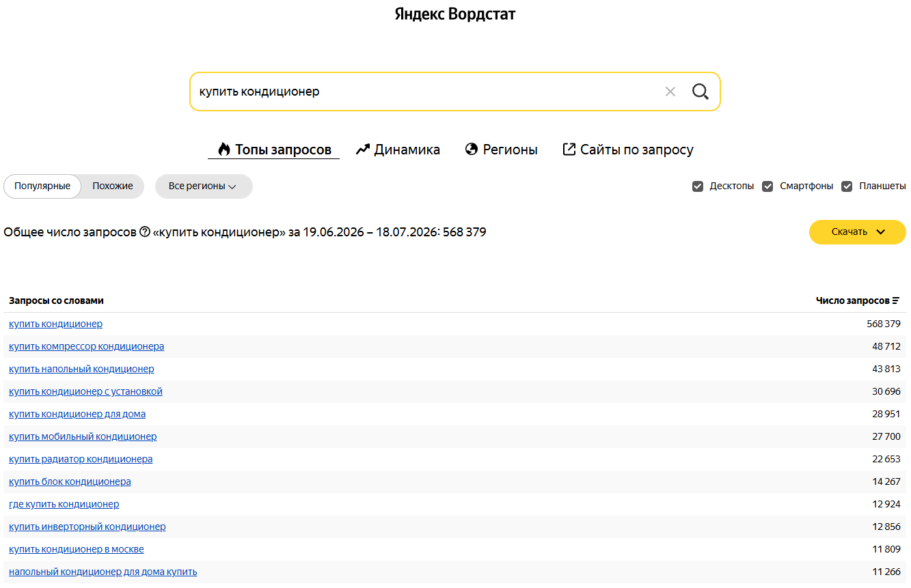Toggle the Планшеты checkbox
This screenshot has width=911, height=588.
[x=847, y=186]
